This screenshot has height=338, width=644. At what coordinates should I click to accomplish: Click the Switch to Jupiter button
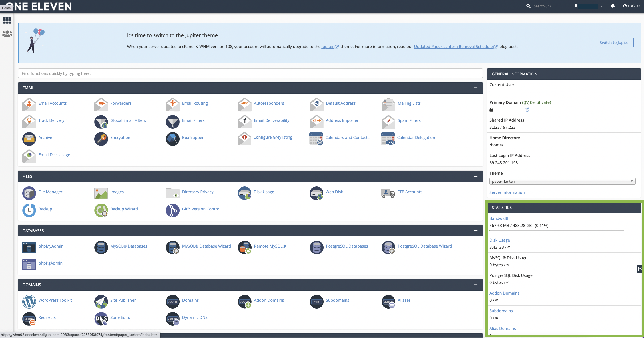click(x=615, y=43)
